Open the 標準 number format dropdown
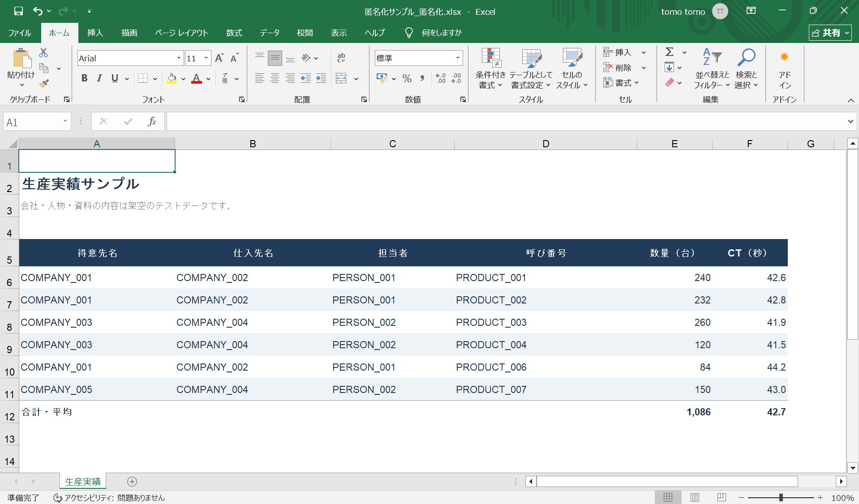 tap(458, 58)
